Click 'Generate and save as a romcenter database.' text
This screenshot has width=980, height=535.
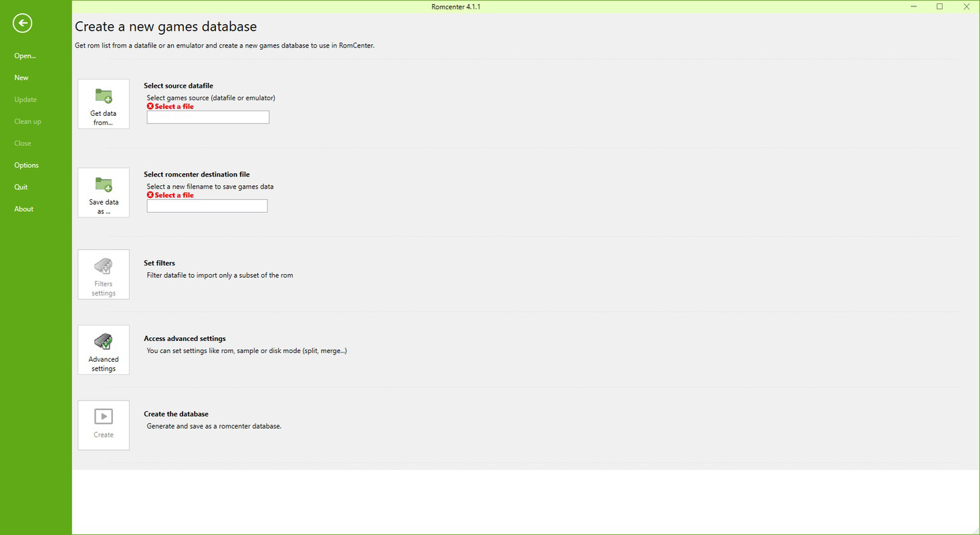[214, 426]
